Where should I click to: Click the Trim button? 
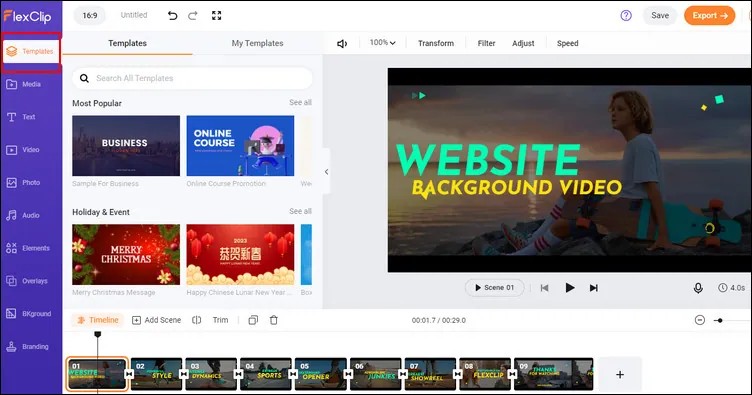pyautogui.click(x=221, y=320)
